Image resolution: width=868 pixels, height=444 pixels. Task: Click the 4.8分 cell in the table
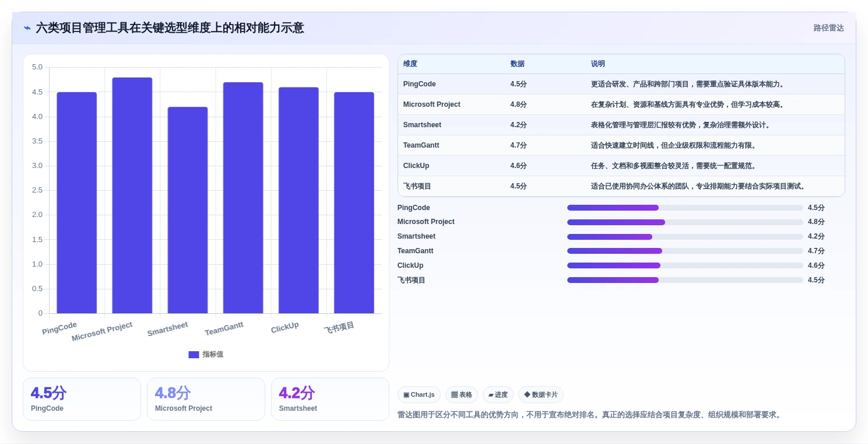coord(518,104)
